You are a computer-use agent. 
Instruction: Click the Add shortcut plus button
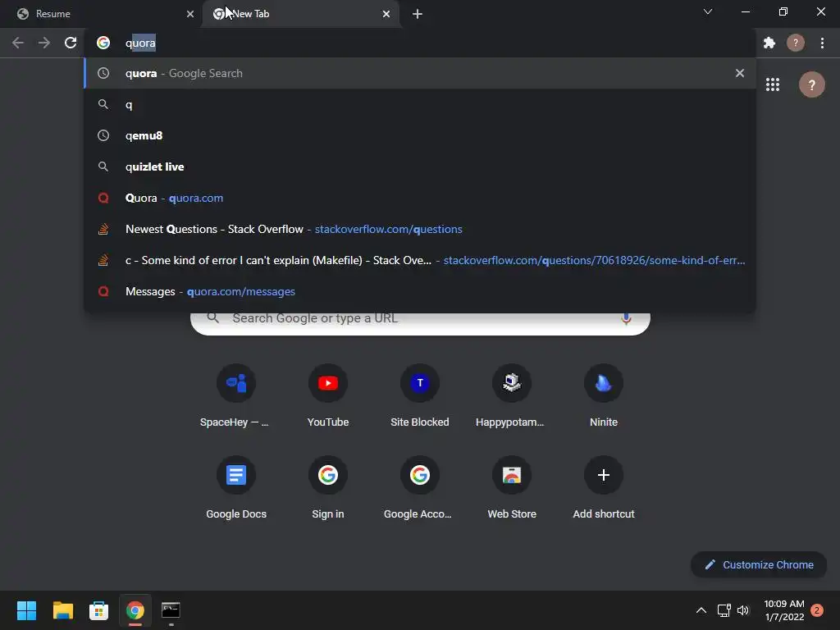[604, 475]
